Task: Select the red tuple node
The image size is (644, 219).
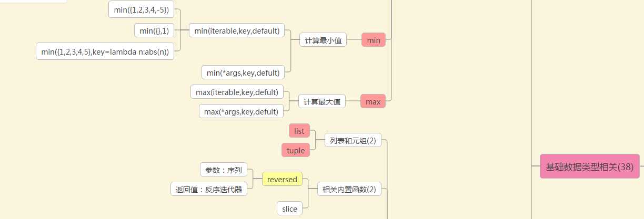Action: tap(296, 150)
